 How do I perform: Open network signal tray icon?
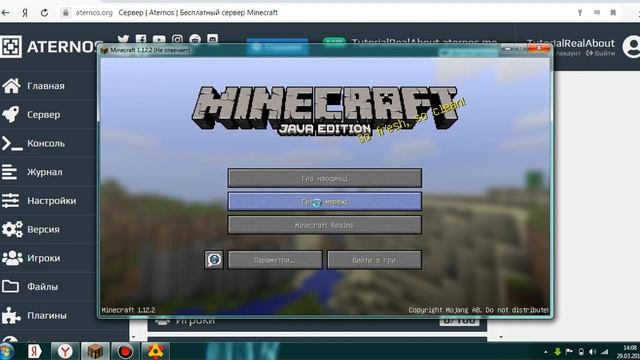pyautogui.click(x=605, y=352)
